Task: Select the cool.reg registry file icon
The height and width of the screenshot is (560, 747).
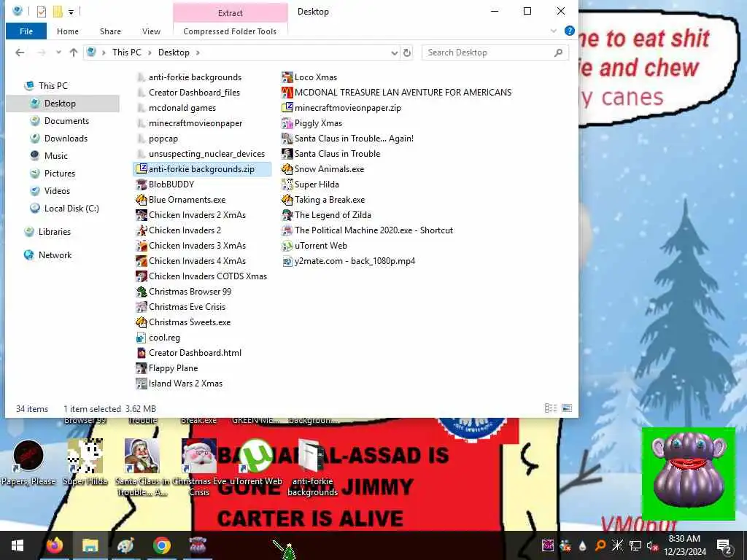Action: tap(141, 338)
